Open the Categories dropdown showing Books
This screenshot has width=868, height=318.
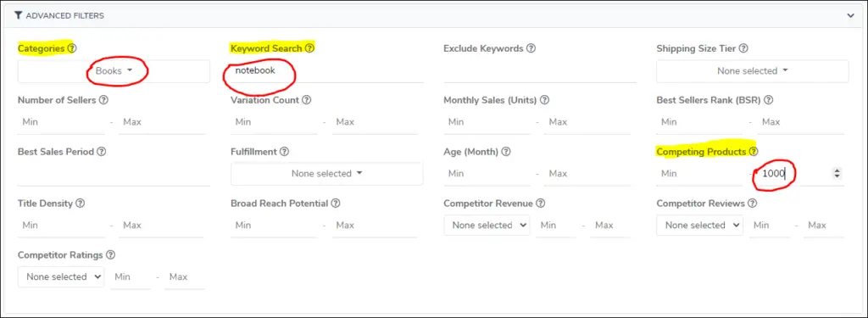[x=114, y=71]
